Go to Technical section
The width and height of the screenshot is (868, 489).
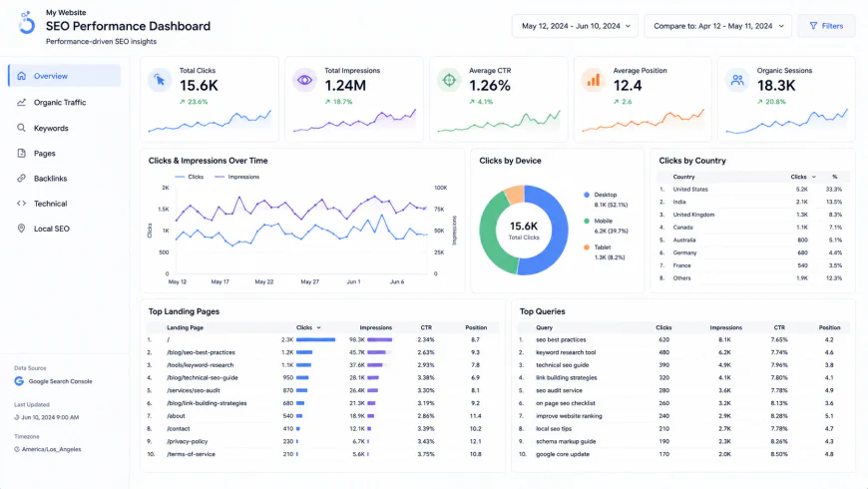click(x=64, y=204)
